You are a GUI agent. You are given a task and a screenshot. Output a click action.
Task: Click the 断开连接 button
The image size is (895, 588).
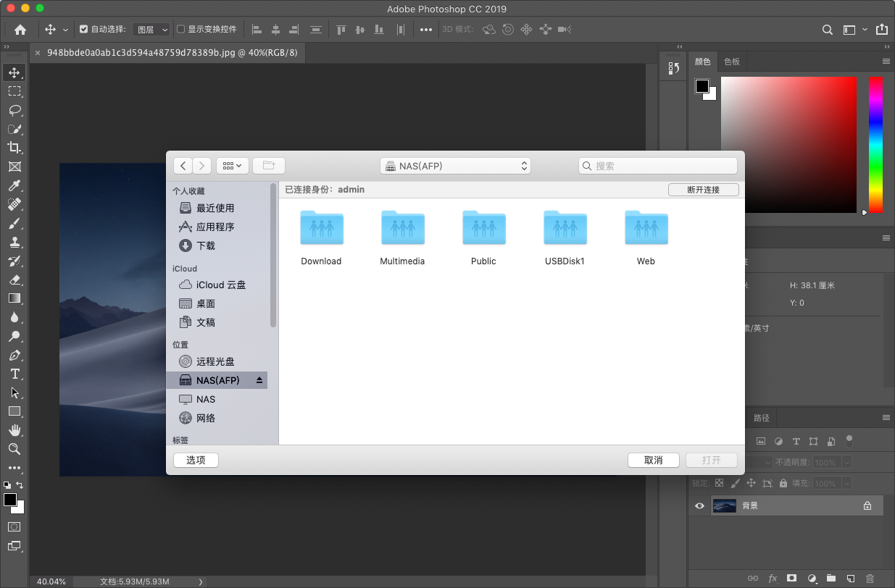coord(702,189)
